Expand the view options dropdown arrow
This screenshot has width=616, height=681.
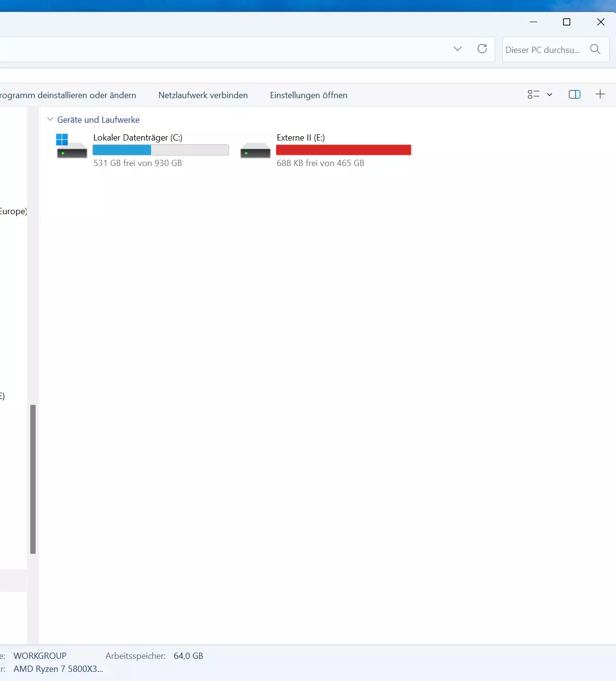(550, 95)
